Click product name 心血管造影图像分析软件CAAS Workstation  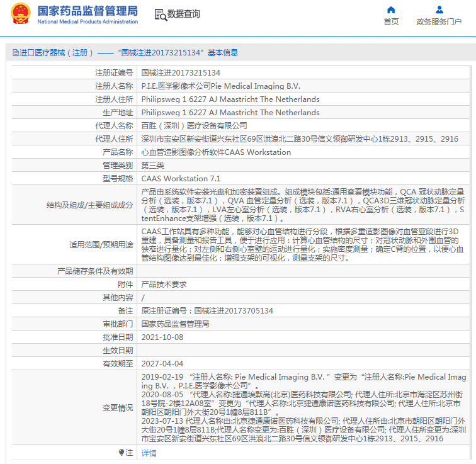(x=216, y=152)
